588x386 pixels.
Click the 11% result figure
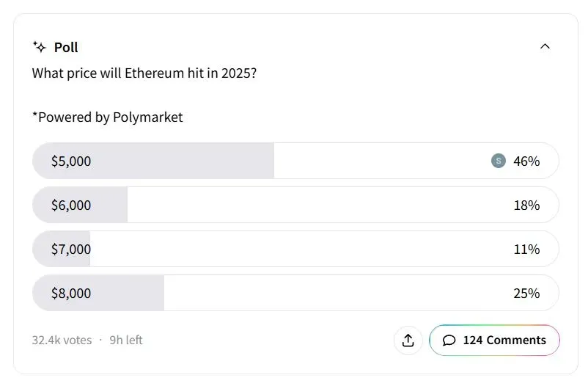526,249
